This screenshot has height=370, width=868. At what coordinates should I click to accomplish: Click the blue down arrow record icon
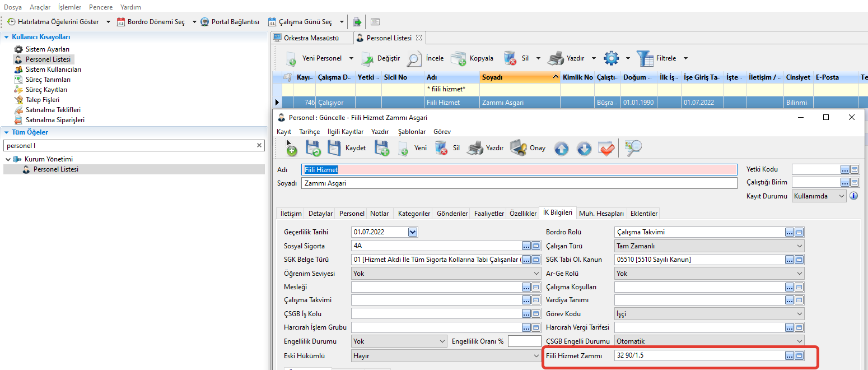[584, 149]
